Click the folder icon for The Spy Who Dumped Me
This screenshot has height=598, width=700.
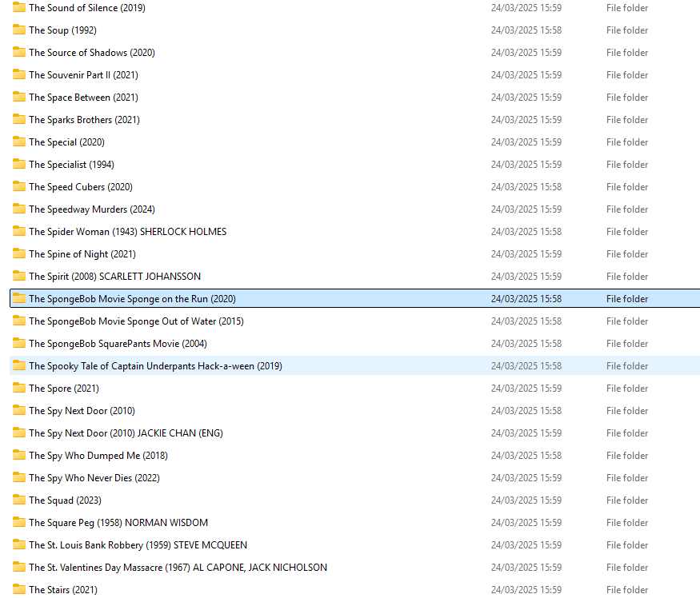click(x=19, y=455)
